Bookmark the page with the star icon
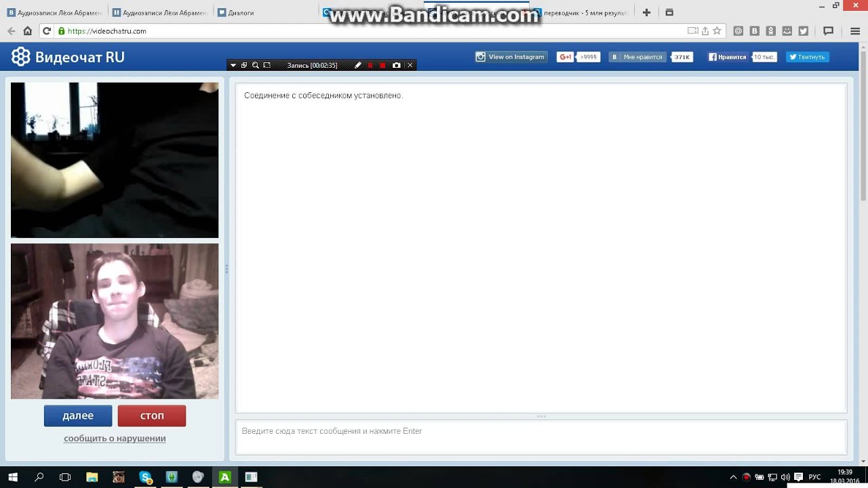The width and height of the screenshot is (868, 488). pyautogui.click(x=717, y=31)
